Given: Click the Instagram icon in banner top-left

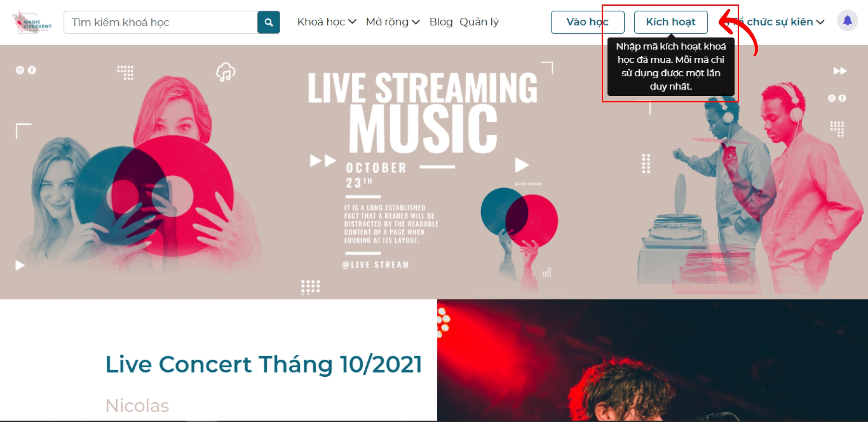Looking at the screenshot, I should (20, 70).
